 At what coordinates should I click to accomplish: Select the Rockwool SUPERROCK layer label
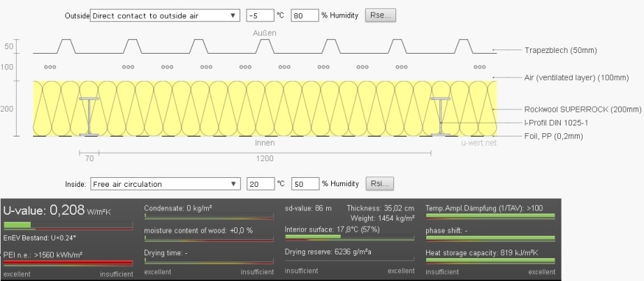tap(582, 109)
